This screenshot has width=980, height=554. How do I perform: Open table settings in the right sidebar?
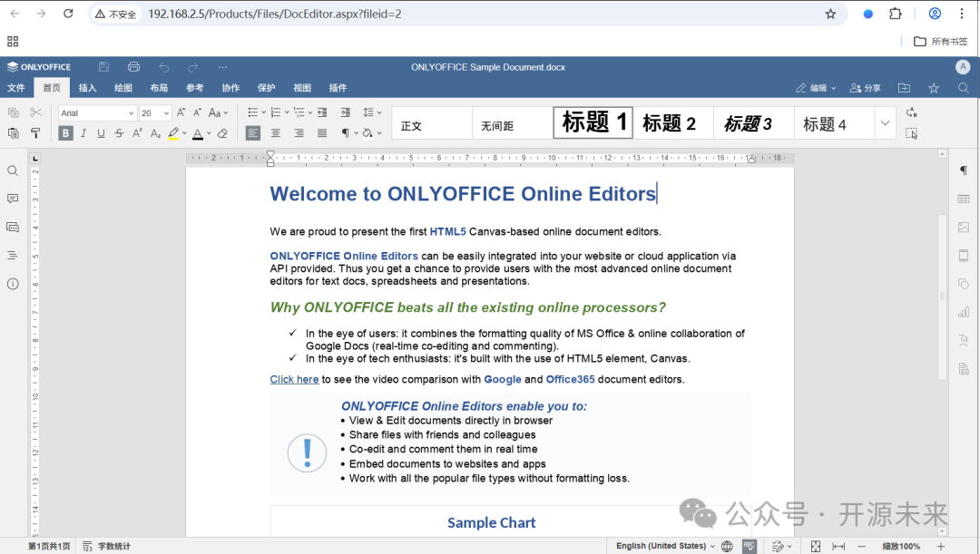pyautogui.click(x=963, y=199)
